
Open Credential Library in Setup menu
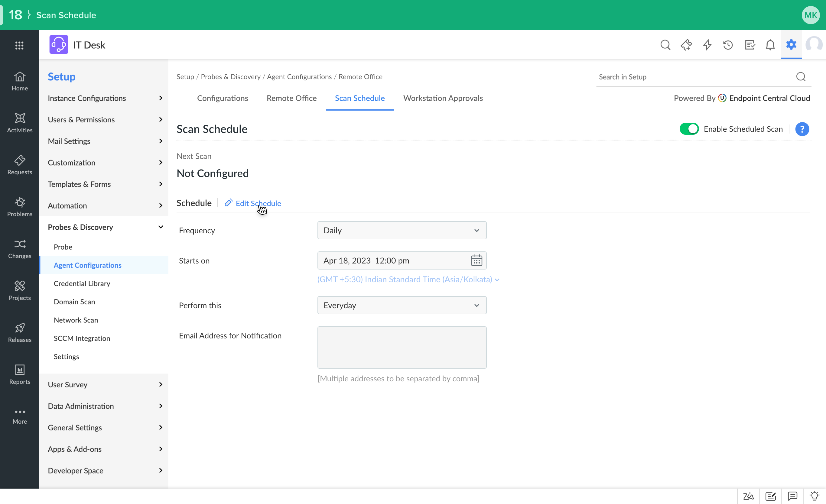(82, 283)
